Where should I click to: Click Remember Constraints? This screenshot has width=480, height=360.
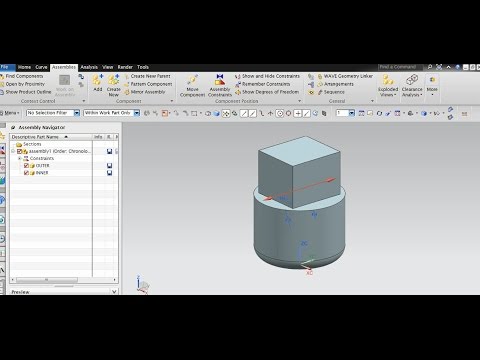tap(263, 84)
